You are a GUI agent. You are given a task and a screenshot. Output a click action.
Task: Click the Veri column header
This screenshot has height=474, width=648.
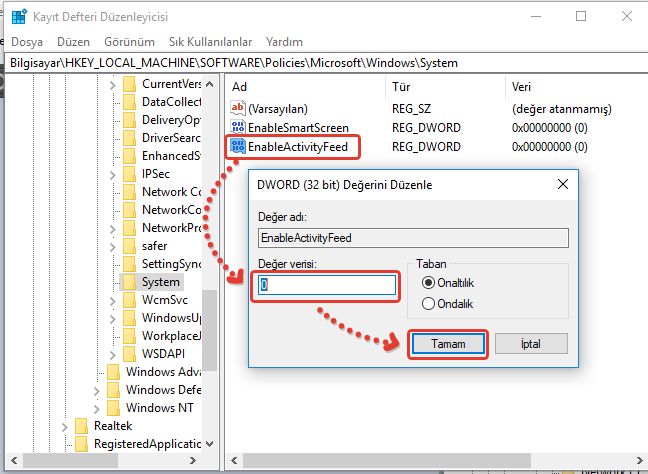pos(521,87)
